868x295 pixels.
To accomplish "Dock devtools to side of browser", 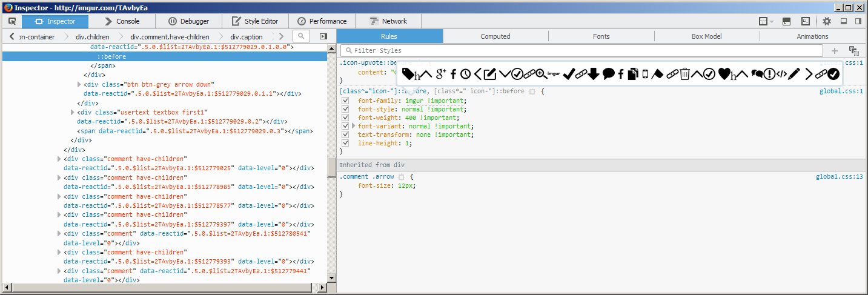I will point(858,21).
